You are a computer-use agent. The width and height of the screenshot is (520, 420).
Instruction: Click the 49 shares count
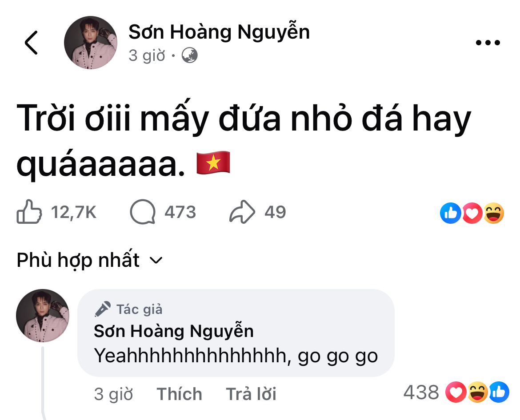pos(275,212)
